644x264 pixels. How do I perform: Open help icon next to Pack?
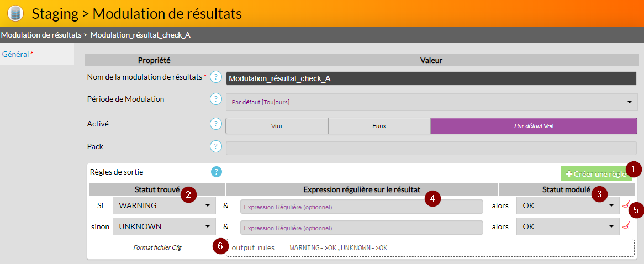[x=216, y=147]
